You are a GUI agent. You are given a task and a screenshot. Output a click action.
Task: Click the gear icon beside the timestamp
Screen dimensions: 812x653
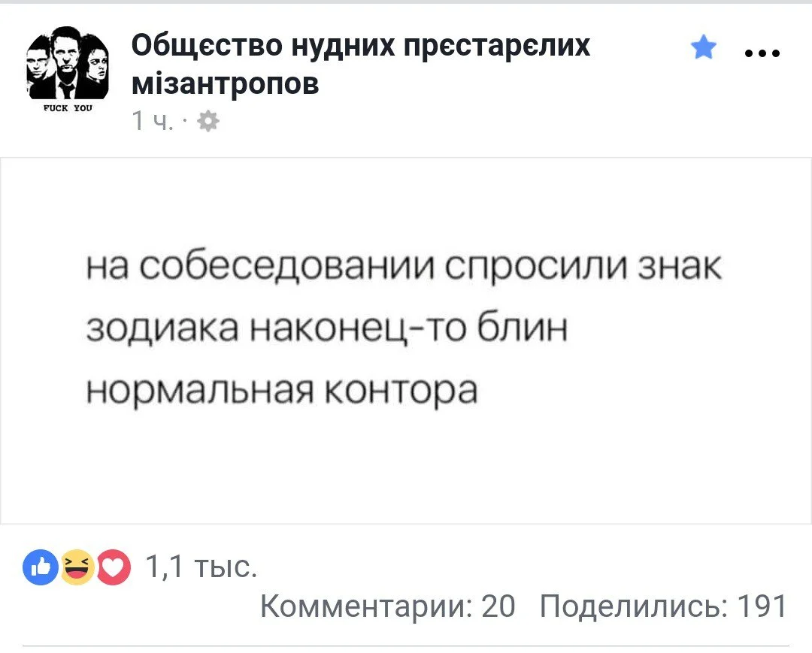[x=209, y=120]
